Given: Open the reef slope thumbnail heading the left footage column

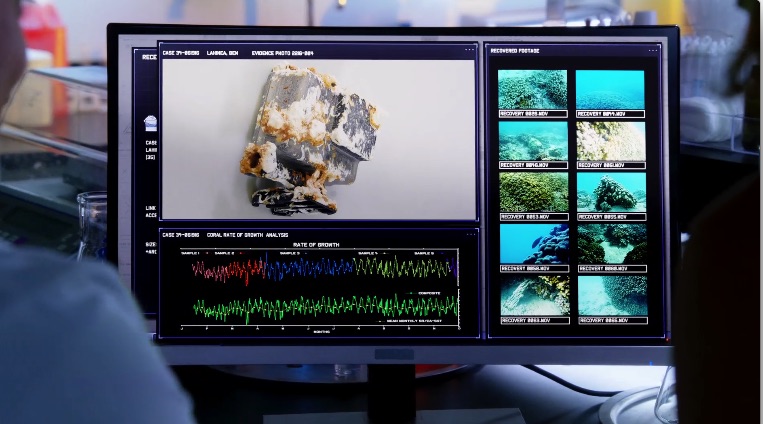Looking at the screenshot, I should [x=532, y=90].
